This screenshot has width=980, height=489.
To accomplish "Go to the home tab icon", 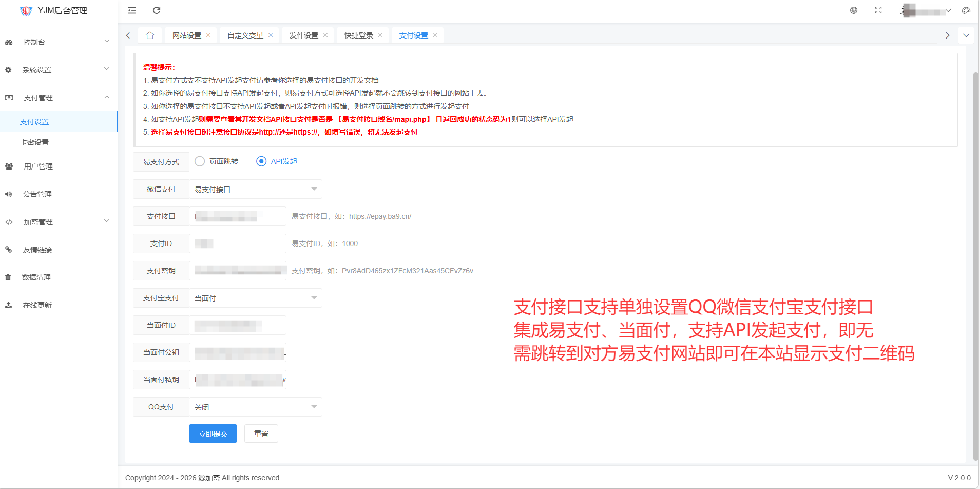I will click(150, 35).
